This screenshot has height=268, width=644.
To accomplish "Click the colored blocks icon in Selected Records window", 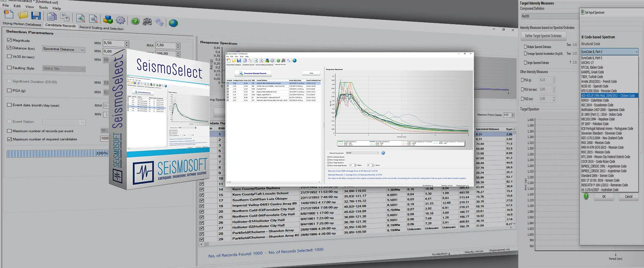I will tap(267, 61).
